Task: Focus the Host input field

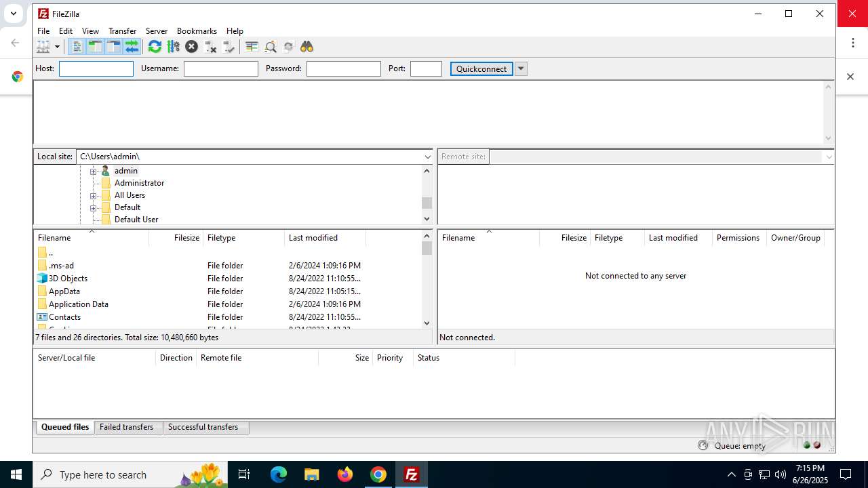Action: (96, 68)
